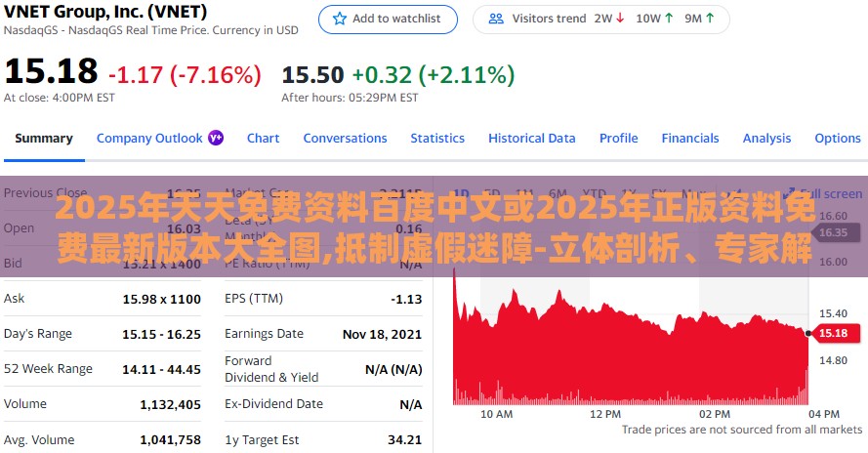Click the closing price 15.18

click(51, 71)
